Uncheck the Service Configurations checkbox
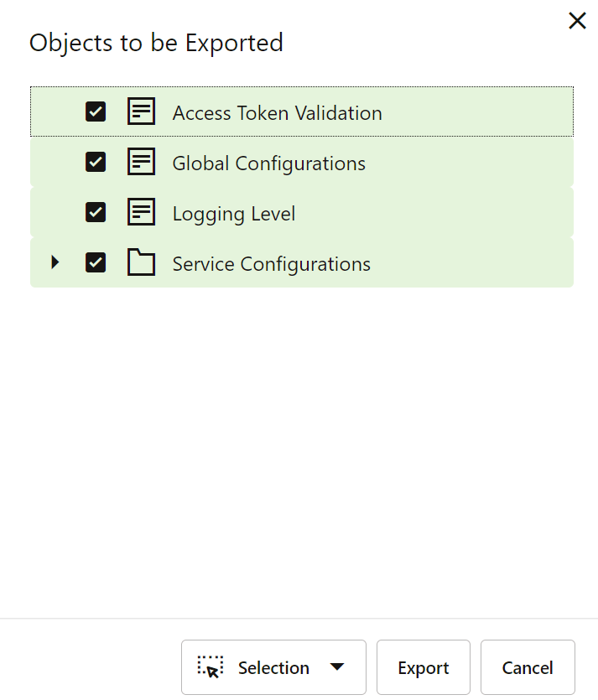The width and height of the screenshot is (598, 700). pyautogui.click(x=96, y=262)
